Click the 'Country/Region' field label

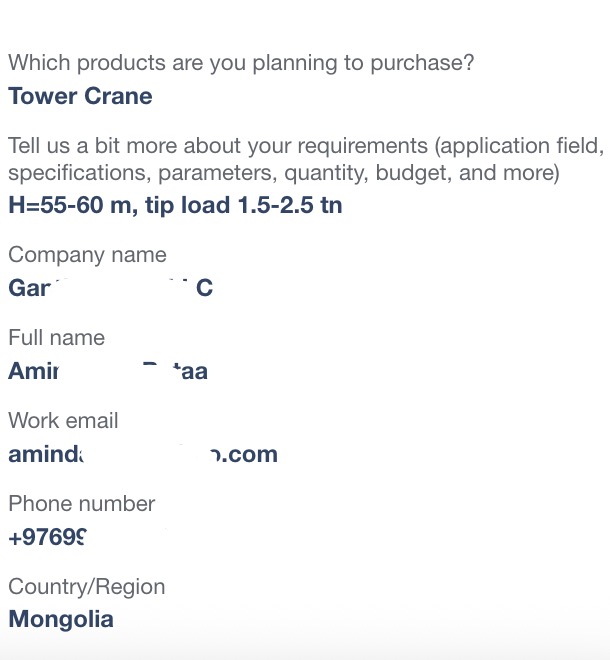click(x=87, y=587)
